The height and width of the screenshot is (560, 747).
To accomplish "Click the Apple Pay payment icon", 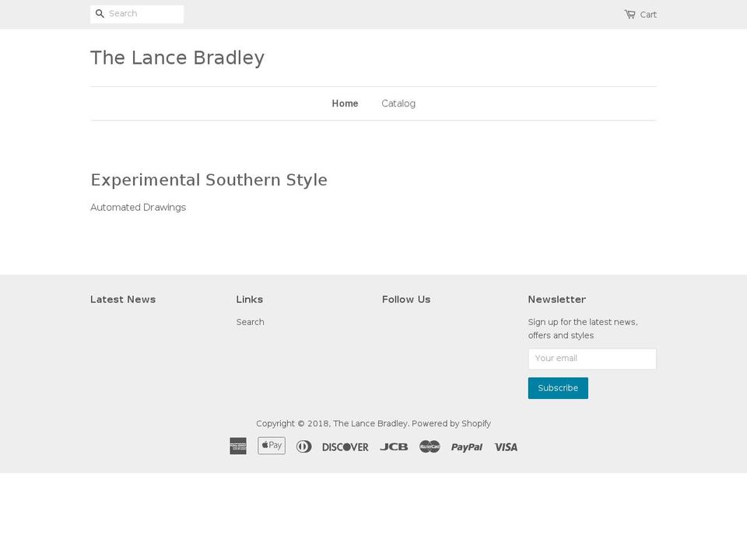I will pos(272,446).
